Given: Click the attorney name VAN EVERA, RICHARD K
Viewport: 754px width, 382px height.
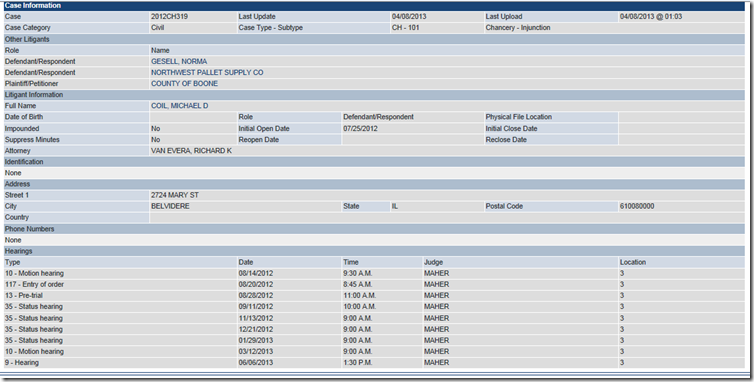Looking at the screenshot, I should (x=191, y=151).
